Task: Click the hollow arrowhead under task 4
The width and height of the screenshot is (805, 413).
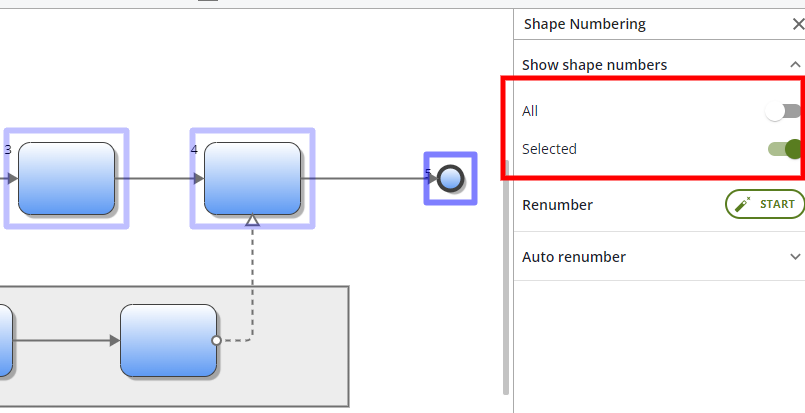Action: (253, 220)
